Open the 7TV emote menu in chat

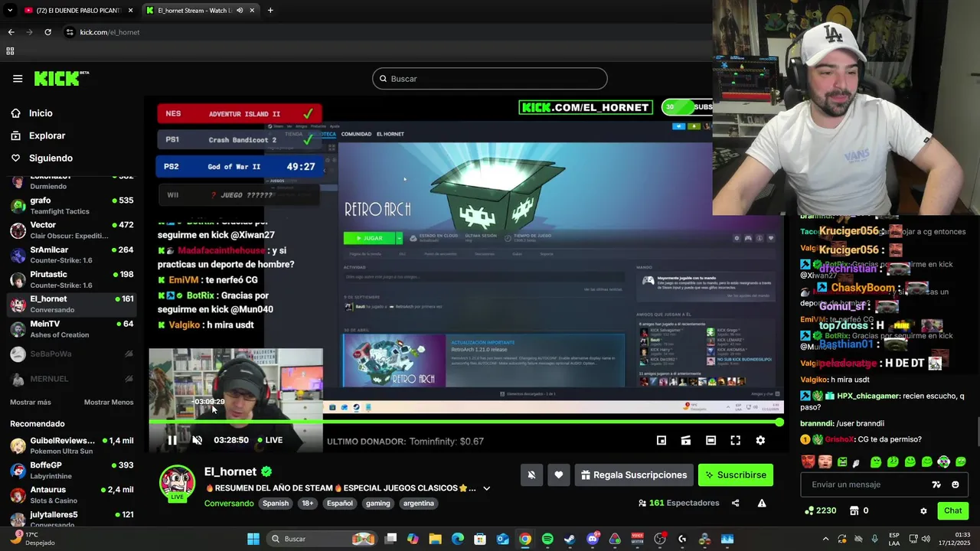936,484
